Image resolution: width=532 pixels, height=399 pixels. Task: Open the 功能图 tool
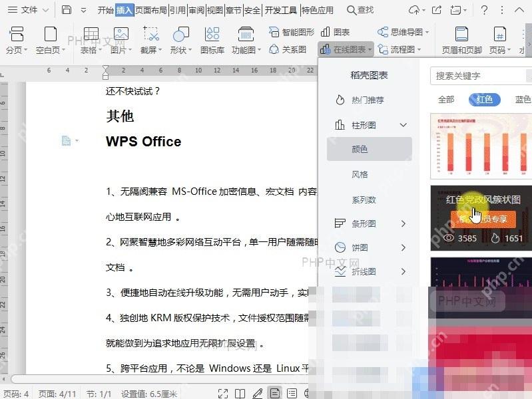[246, 41]
